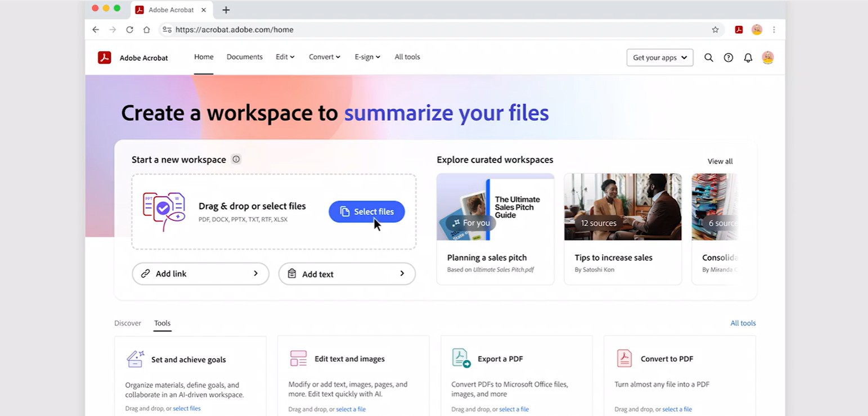Reload the page with the refresh icon

point(129,30)
